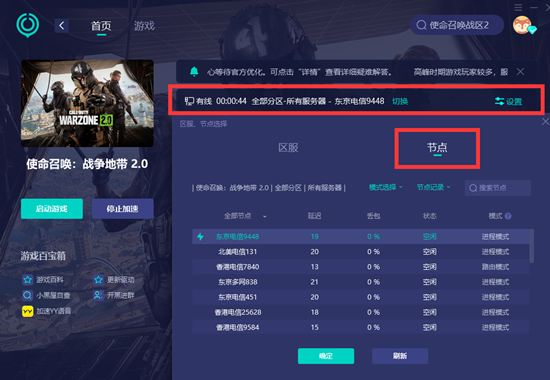The width and height of the screenshot is (550, 380).
Task: Select node 东京多网838
Action: [361, 282]
